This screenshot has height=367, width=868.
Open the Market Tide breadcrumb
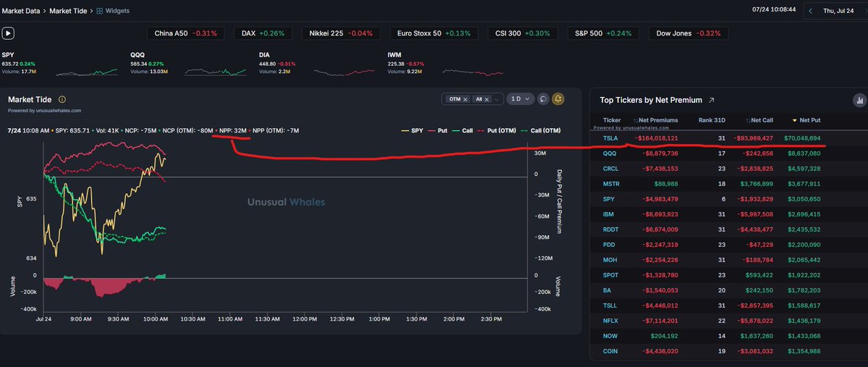[x=69, y=11]
